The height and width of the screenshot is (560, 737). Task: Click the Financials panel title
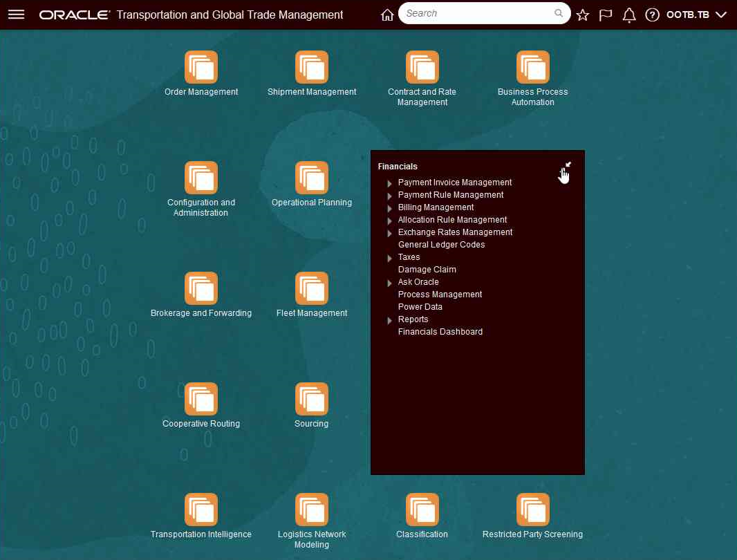tap(397, 167)
